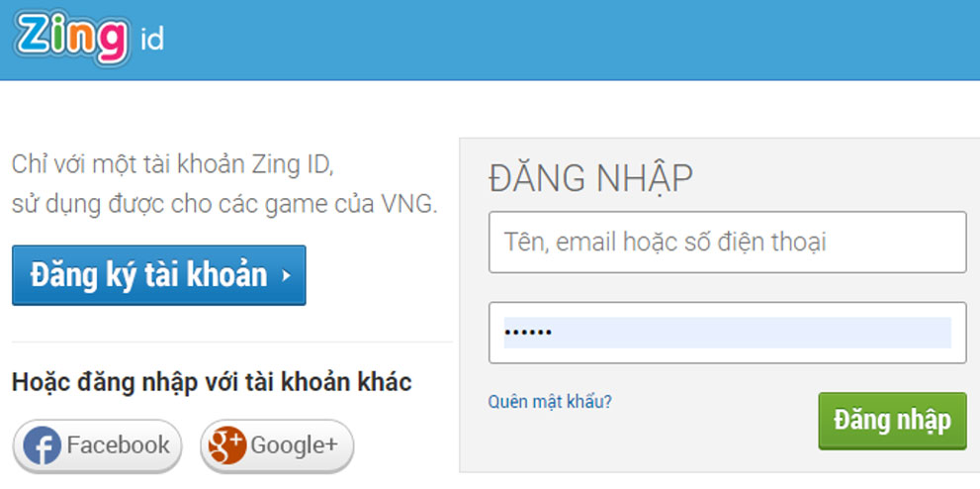Sign in with the Facebook button
This screenshot has height=489, width=980.
[x=98, y=445]
